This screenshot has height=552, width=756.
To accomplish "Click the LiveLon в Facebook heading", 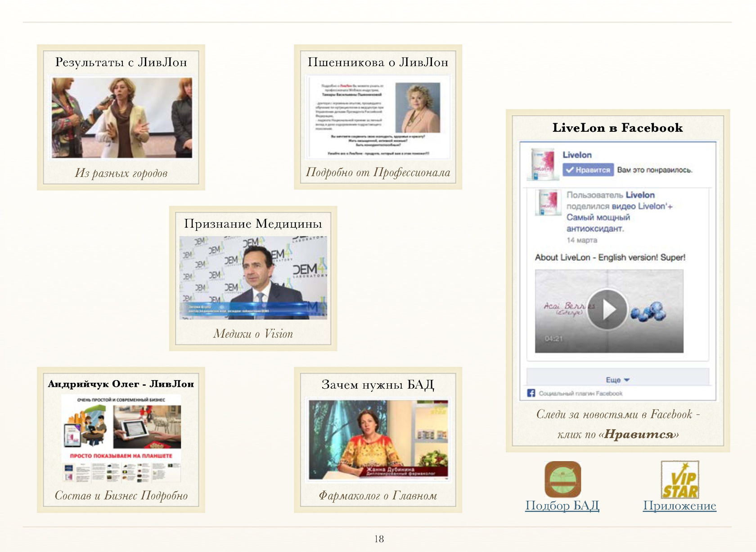I will pyautogui.click(x=618, y=128).
